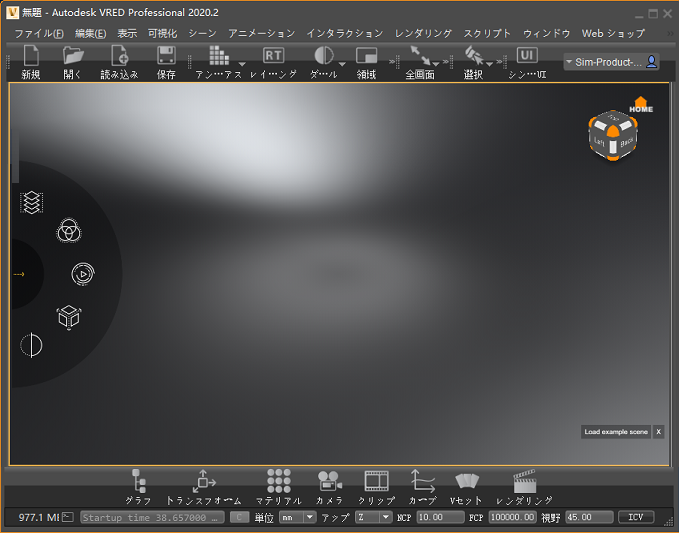Open the 表示 menu
This screenshot has width=679, height=533.
[x=127, y=33]
